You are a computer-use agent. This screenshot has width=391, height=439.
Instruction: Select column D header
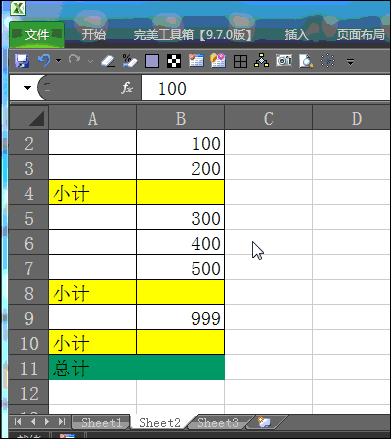click(352, 117)
